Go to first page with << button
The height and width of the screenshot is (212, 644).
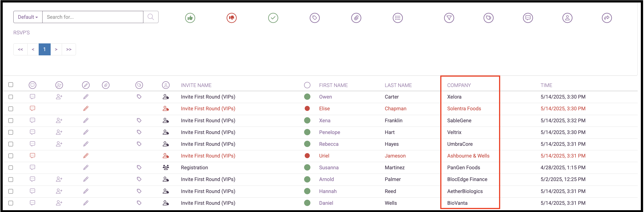tap(21, 49)
